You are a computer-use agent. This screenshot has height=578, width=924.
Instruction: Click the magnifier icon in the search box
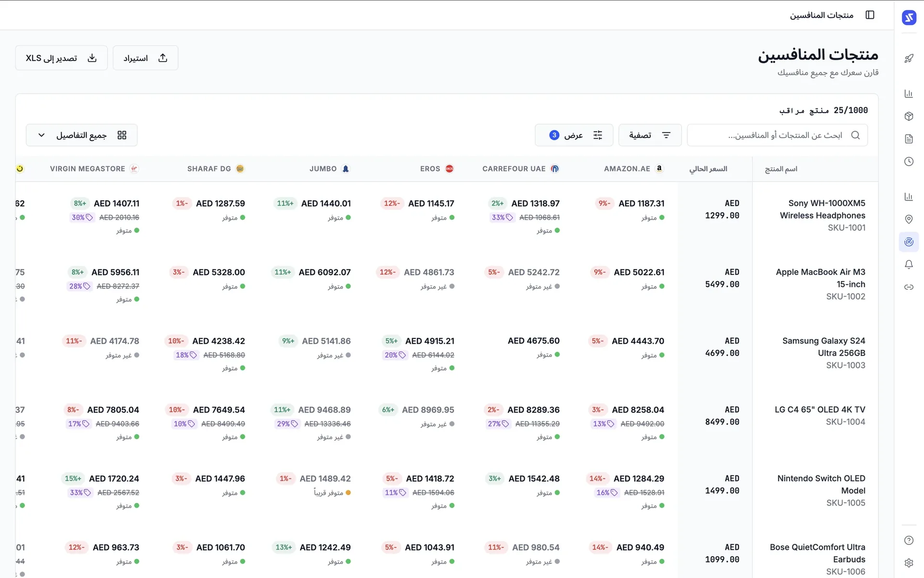coord(855,135)
